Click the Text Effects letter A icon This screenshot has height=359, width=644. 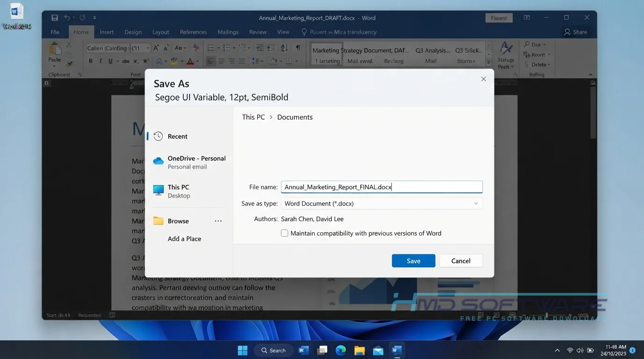[159, 61]
